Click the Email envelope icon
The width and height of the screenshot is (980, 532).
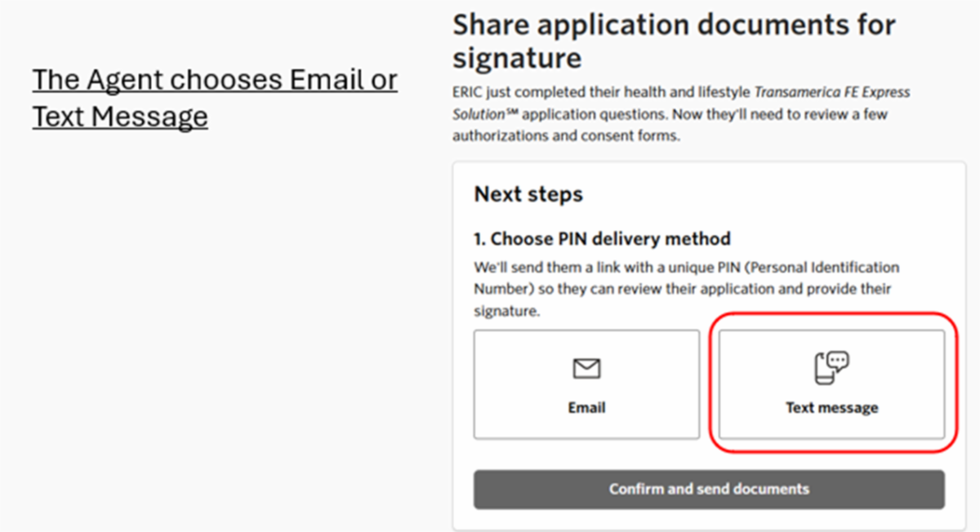coord(586,370)
